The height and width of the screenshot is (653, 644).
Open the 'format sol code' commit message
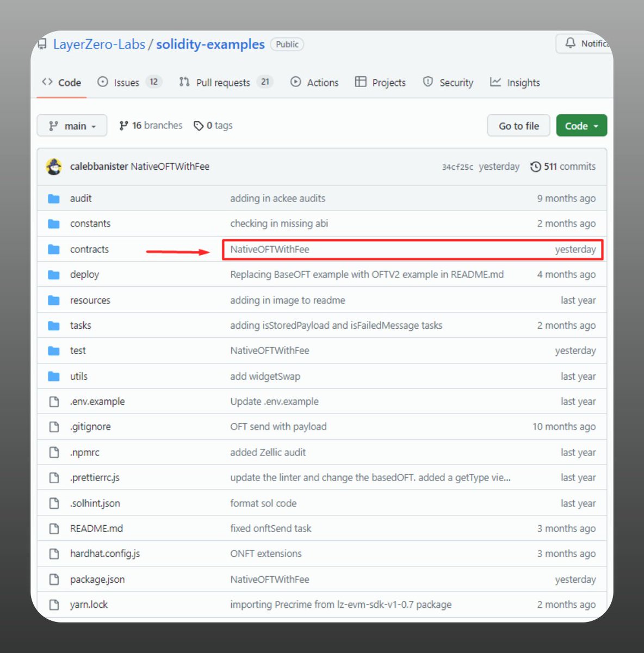tap(263, 503)
